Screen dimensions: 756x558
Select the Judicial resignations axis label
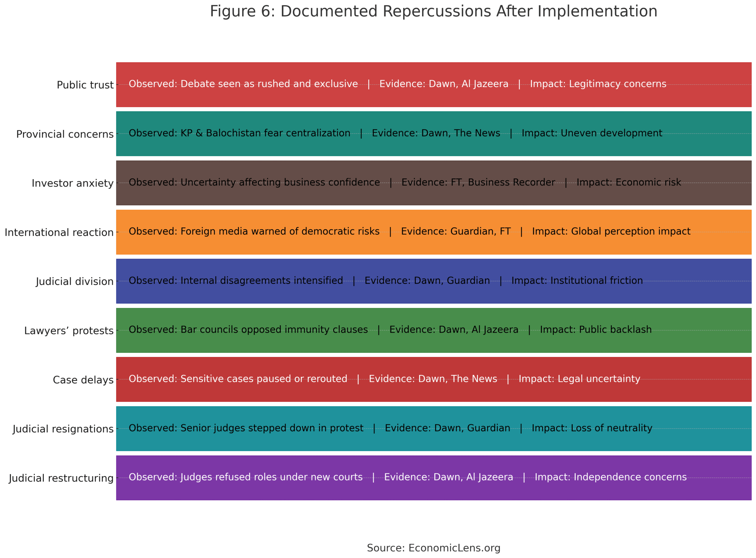pos(63,428)
